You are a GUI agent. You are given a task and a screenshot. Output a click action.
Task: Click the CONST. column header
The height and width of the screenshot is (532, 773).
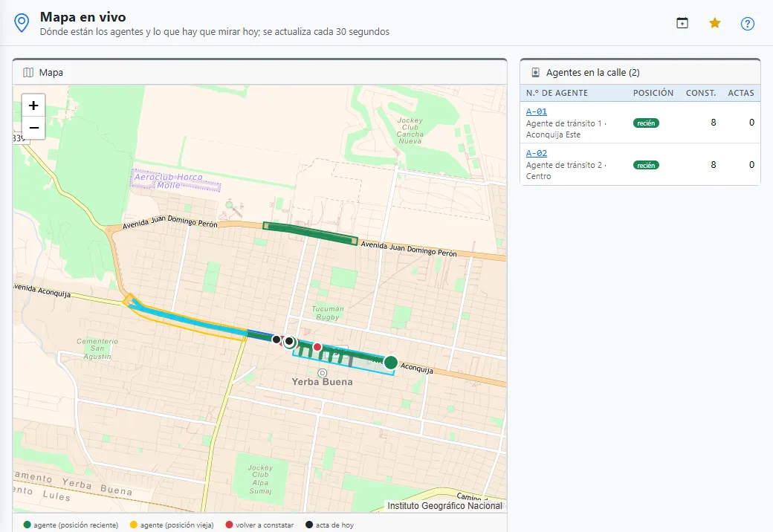coord(700,93)
